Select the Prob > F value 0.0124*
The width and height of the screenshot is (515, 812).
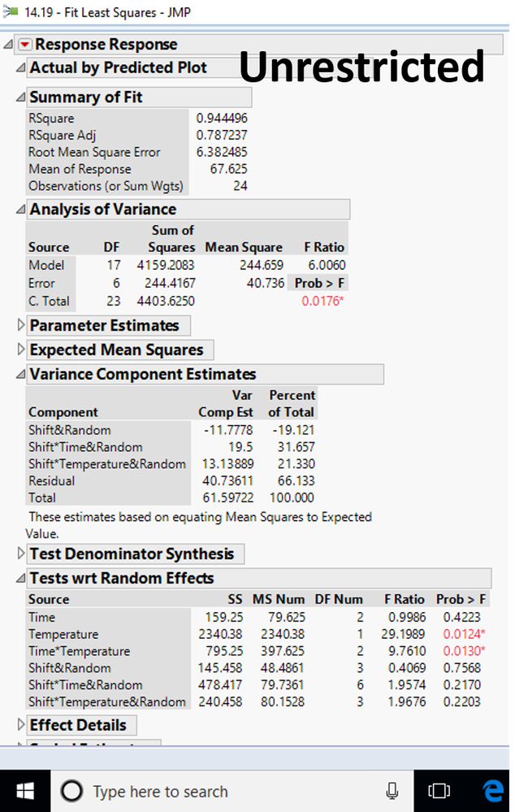pos(465,634)
